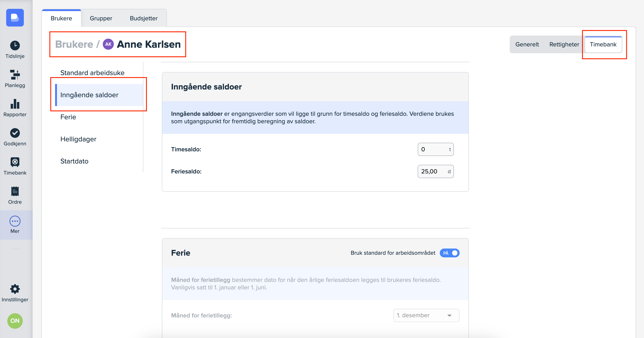Image resolution: width=644 pixels, height=338 pixels.
Task: Jump to the Helligdager section
Action: point(78,139)
